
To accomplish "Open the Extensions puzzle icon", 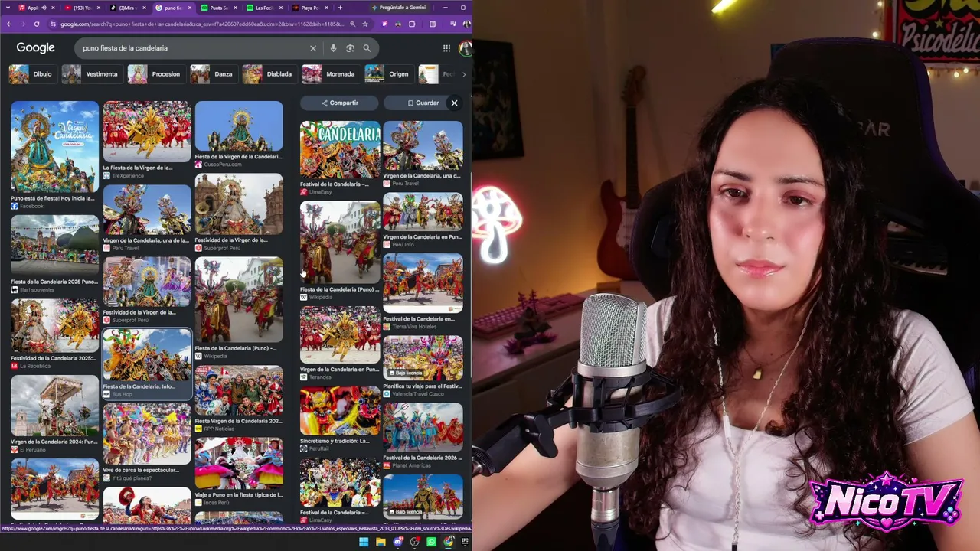I will click(x=412, y=24).
